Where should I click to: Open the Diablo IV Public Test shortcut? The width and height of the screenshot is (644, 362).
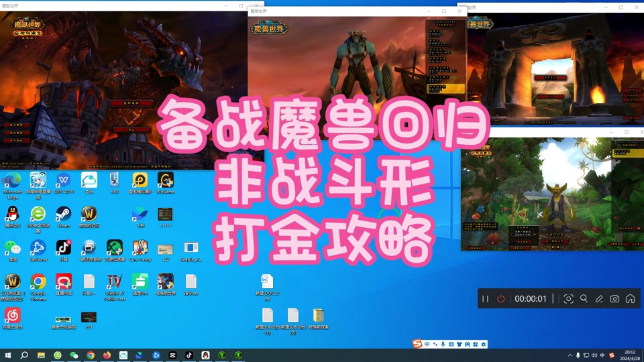(115, 288)
